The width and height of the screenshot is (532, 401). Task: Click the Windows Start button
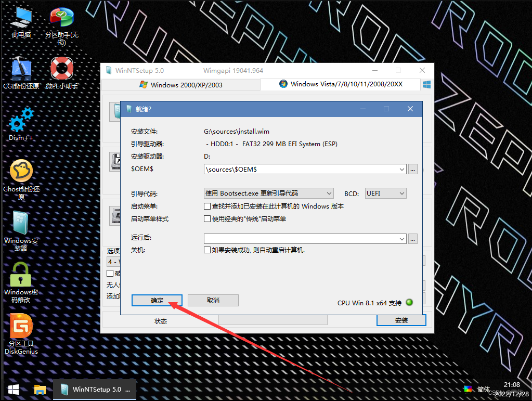point(13,390)
